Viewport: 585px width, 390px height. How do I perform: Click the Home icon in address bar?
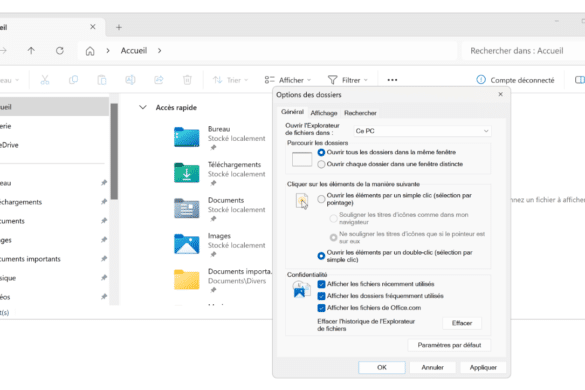tap(90, 51)
